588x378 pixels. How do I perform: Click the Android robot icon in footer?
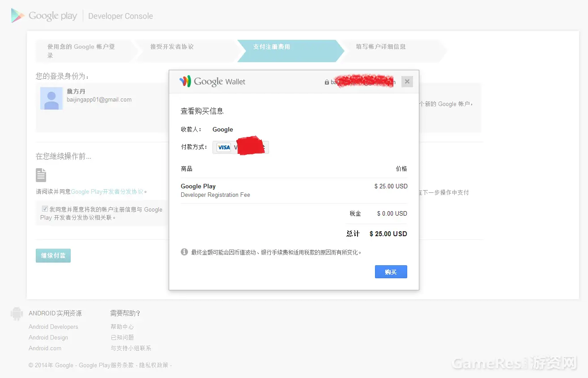[17, 314]
